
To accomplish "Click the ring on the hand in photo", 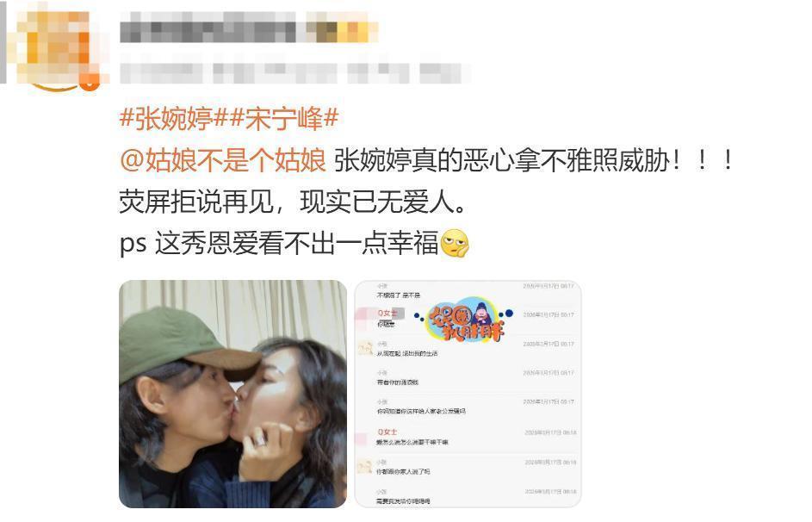I will pos(260,439).
